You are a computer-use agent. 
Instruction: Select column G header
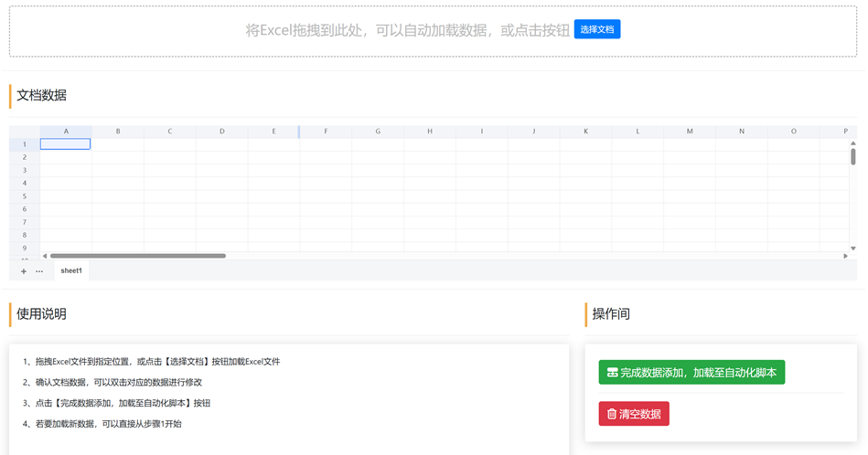click(x=378, y=131)
